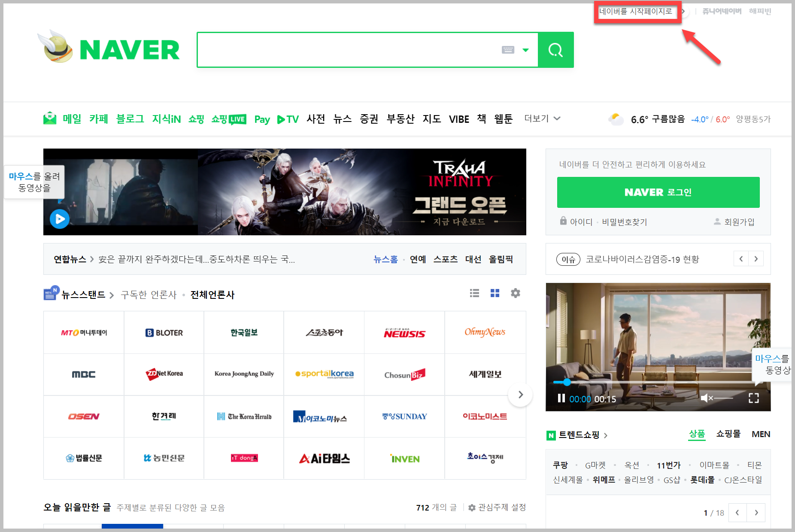Open 쇼핑LIVE menu item

pos(229,119)
